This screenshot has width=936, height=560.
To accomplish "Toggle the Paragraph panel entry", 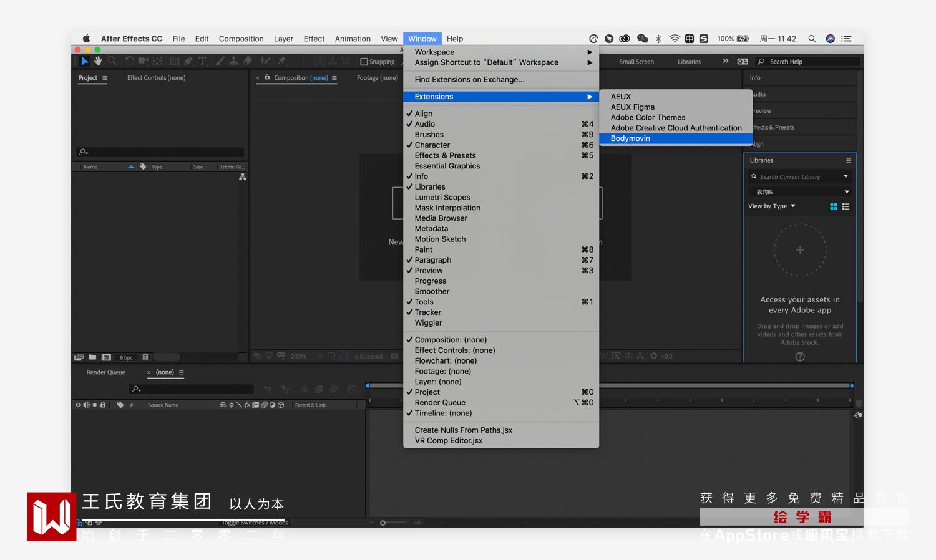I will pos(501,260).
